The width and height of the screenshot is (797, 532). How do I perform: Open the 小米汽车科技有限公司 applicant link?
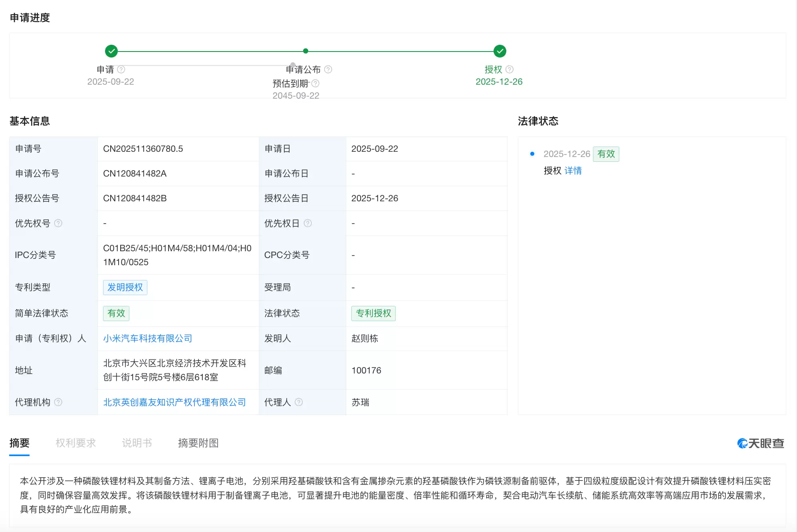148,338
